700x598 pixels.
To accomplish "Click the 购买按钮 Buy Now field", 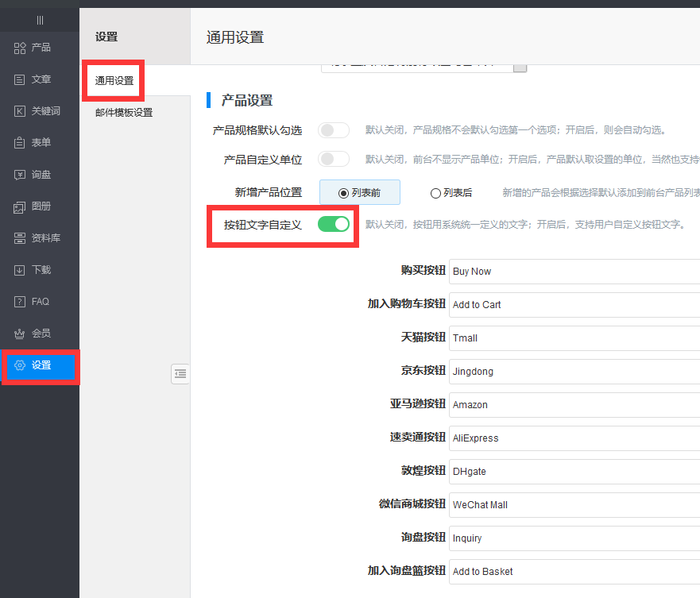I will 572,271.
